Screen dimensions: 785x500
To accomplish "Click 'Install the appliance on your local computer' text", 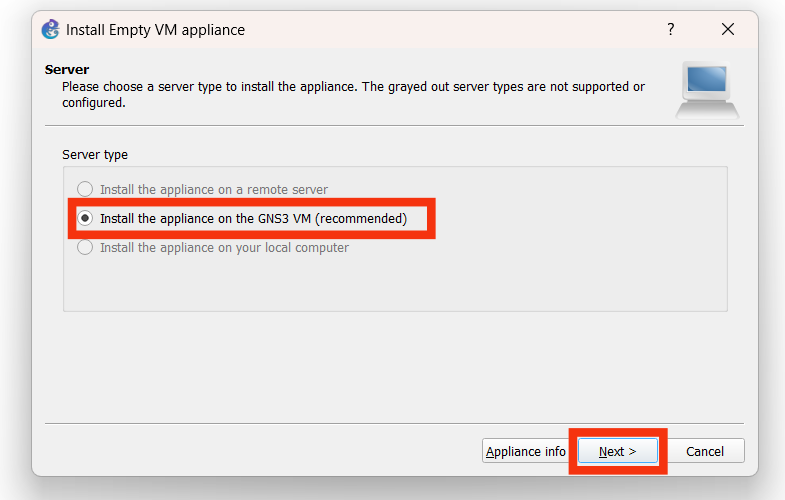I will 224,247.
